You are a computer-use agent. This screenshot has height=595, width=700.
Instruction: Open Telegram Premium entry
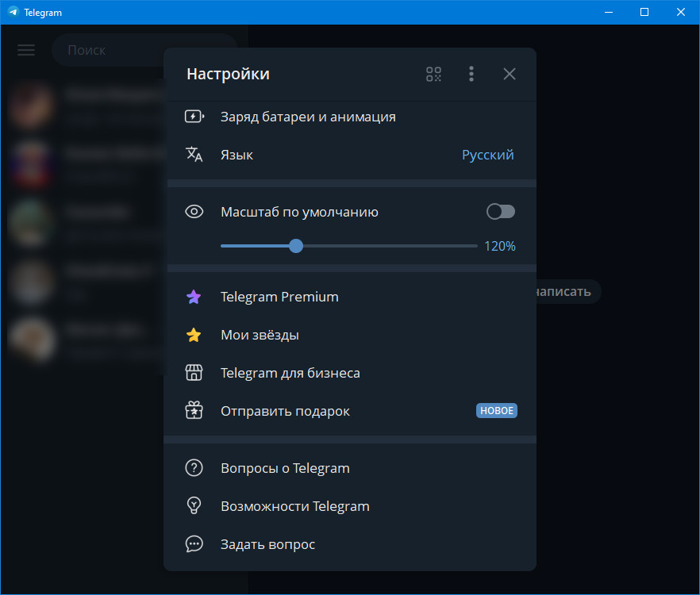pos(350,297)
